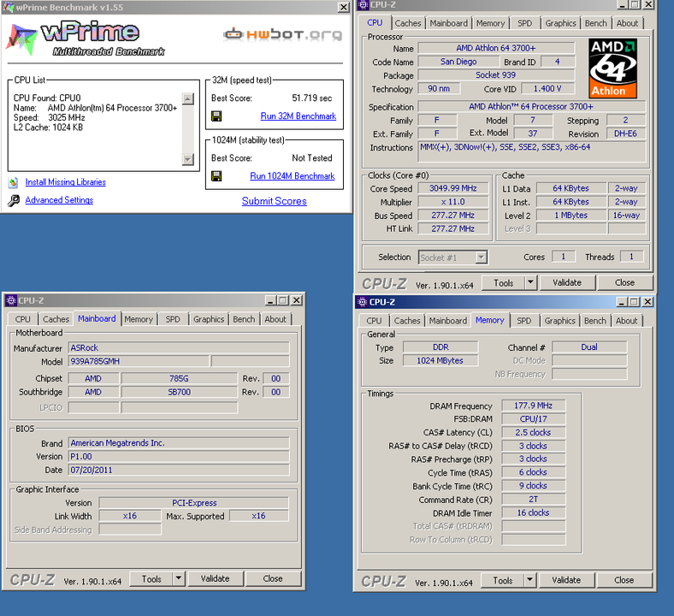Click the floppy disk icon beside Run 32M Benchmark

(x=216, y=116)
